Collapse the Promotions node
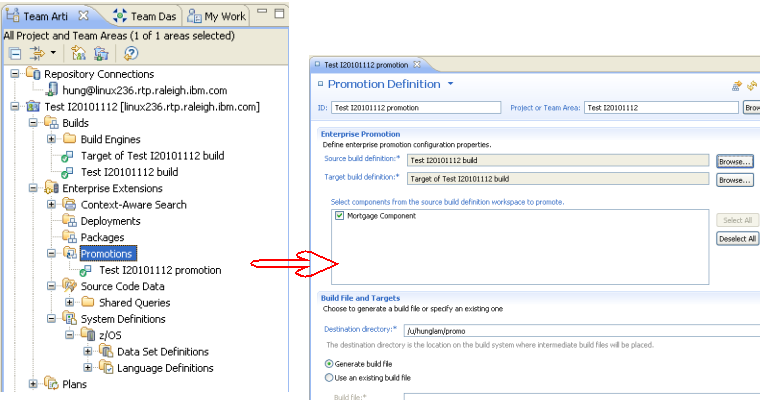The height and width of the screenshot is (400, 760). [x=51, y=254]
